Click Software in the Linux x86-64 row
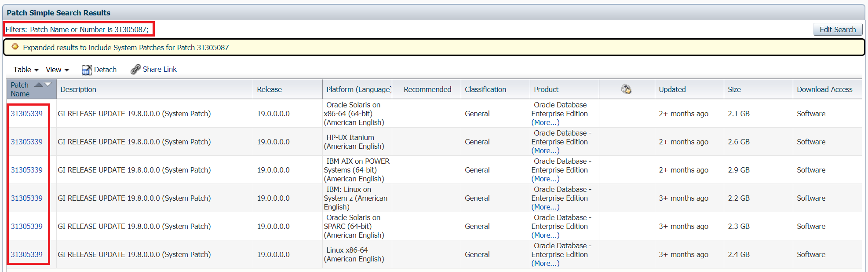 [x=811, y=254]
